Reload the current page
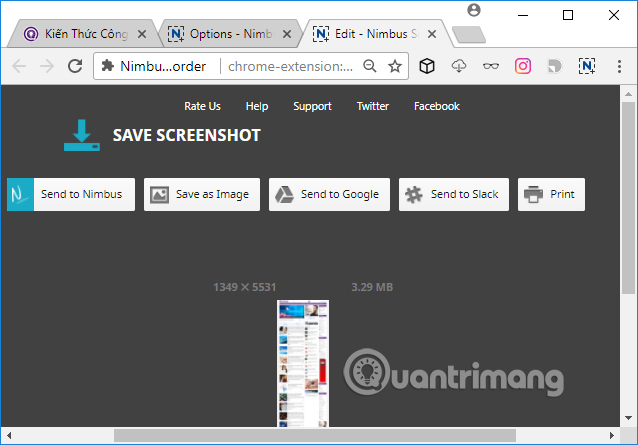The height and width of the screenshot is (445, 638). (75, 66)
